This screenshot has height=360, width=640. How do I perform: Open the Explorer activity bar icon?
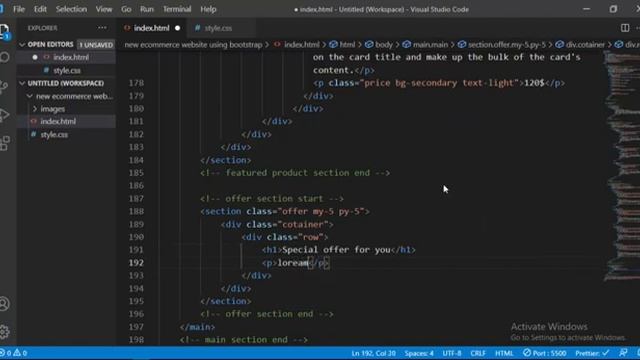[4, 31]
